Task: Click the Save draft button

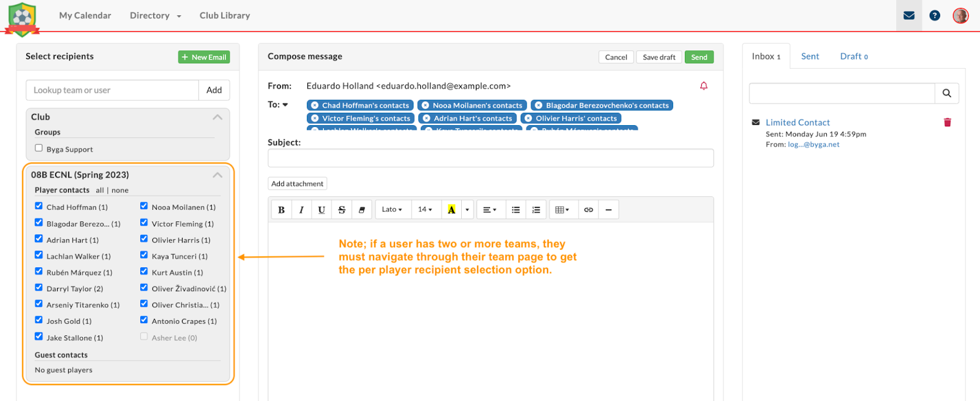Action: point(658,57)
